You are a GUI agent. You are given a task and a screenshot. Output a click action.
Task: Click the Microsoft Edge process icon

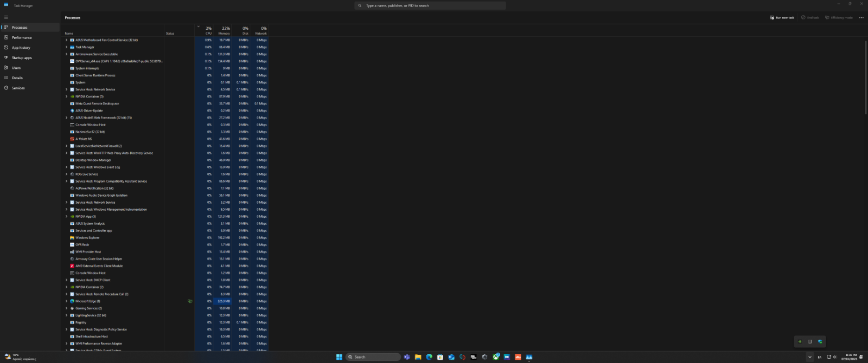click(72, 301)
